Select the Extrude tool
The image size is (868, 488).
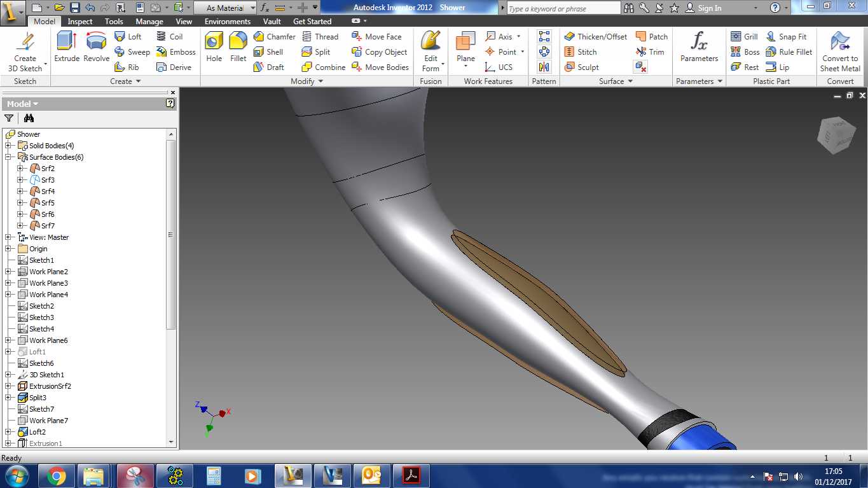click(66, 47)
